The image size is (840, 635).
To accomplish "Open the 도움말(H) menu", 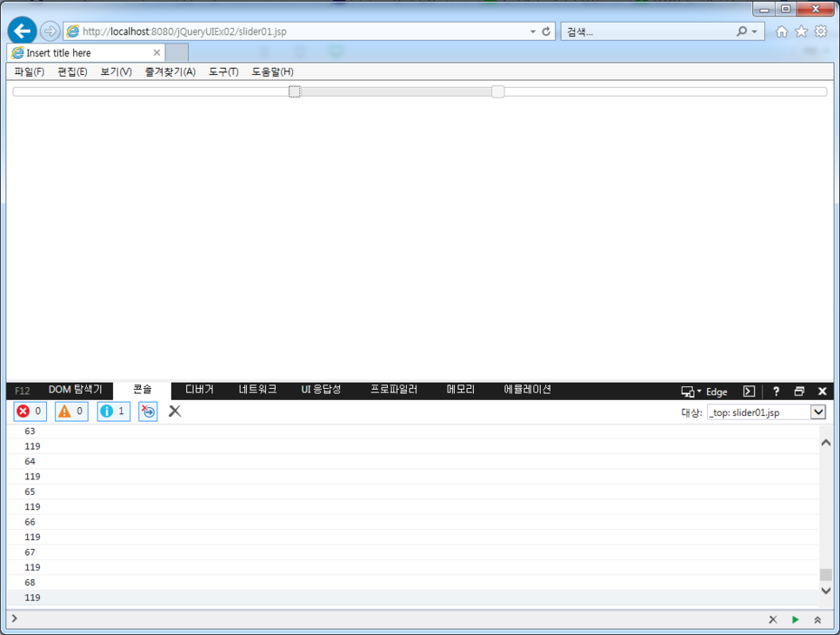I will click(273, 72).
